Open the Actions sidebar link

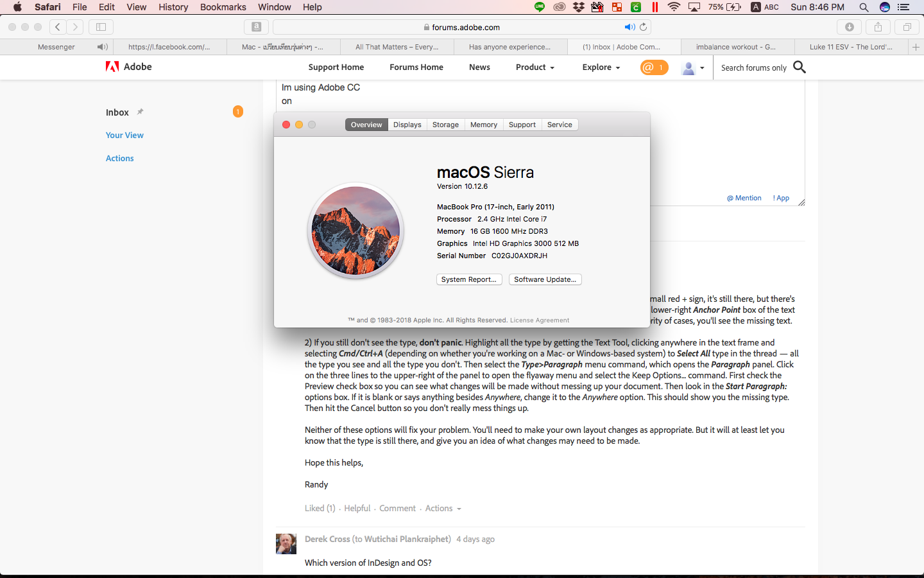(120, 158)
